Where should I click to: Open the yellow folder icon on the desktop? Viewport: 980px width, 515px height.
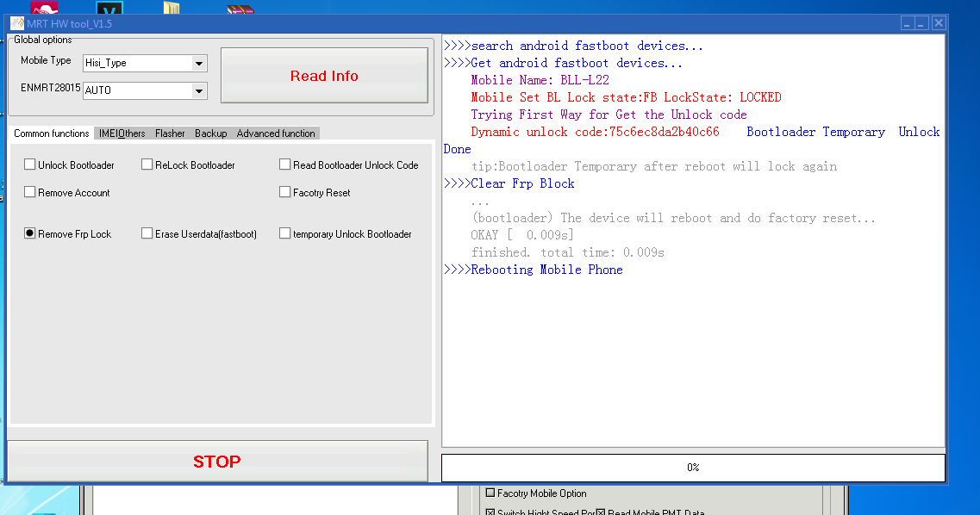coord(172,8)
